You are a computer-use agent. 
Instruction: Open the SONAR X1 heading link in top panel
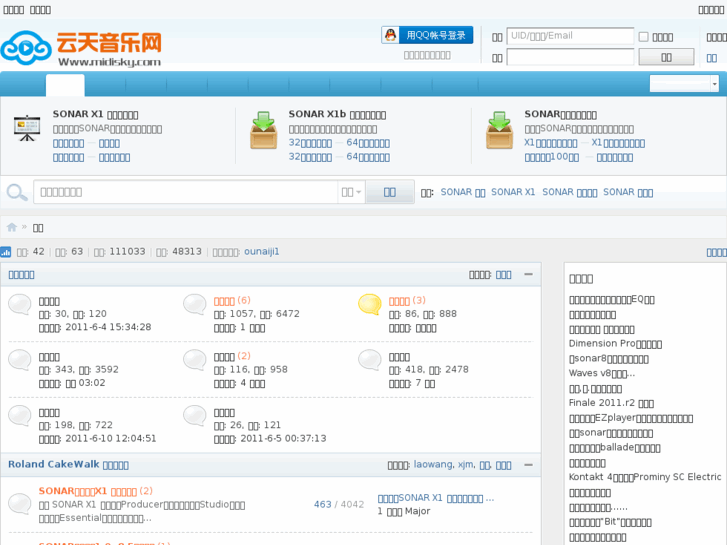(96, 114)
